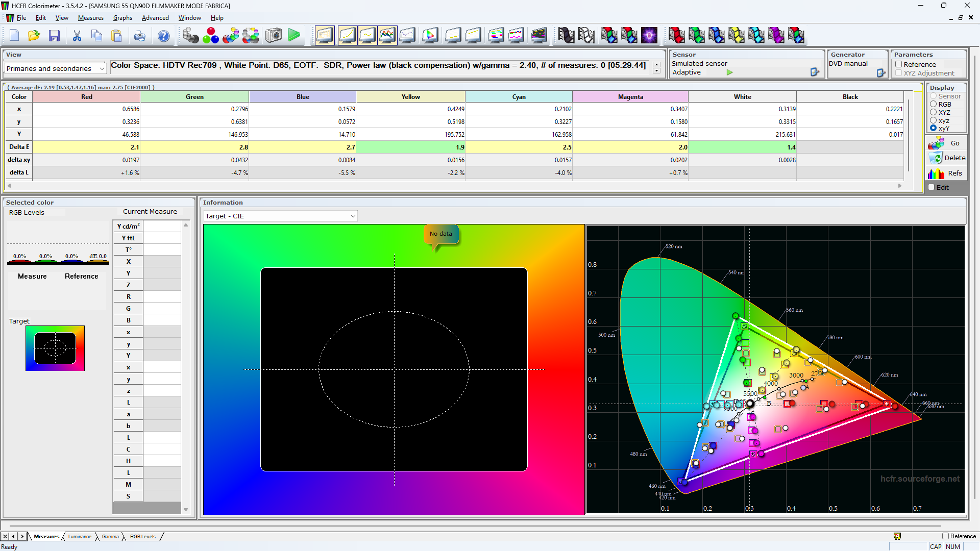
Task: Start the red film-reel measurement icon
Action: pos(676,35)
